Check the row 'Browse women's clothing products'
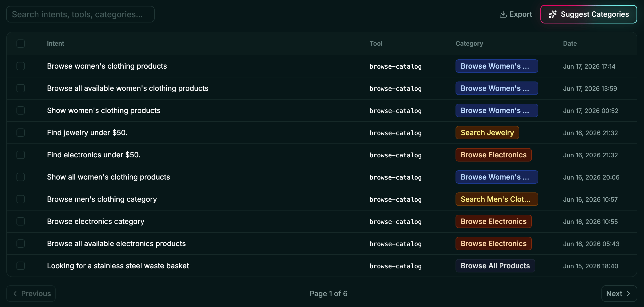 click(21, 66)
